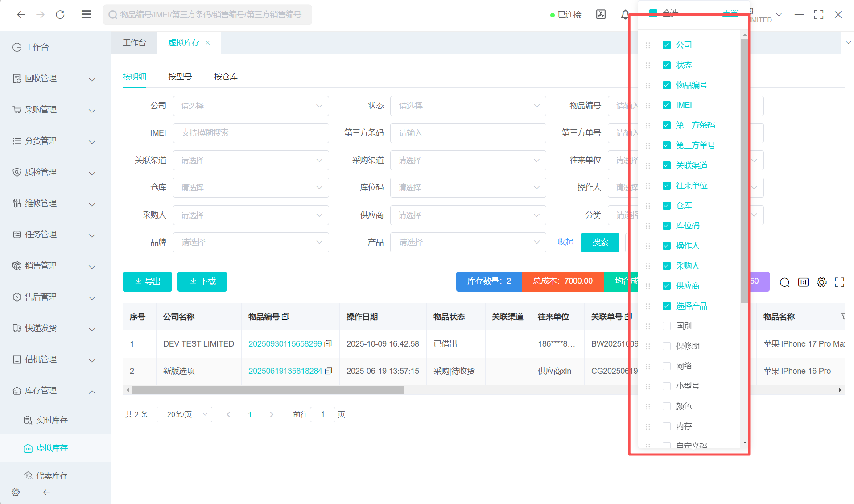Close the 虚拟库存 tab

(208, 43)
